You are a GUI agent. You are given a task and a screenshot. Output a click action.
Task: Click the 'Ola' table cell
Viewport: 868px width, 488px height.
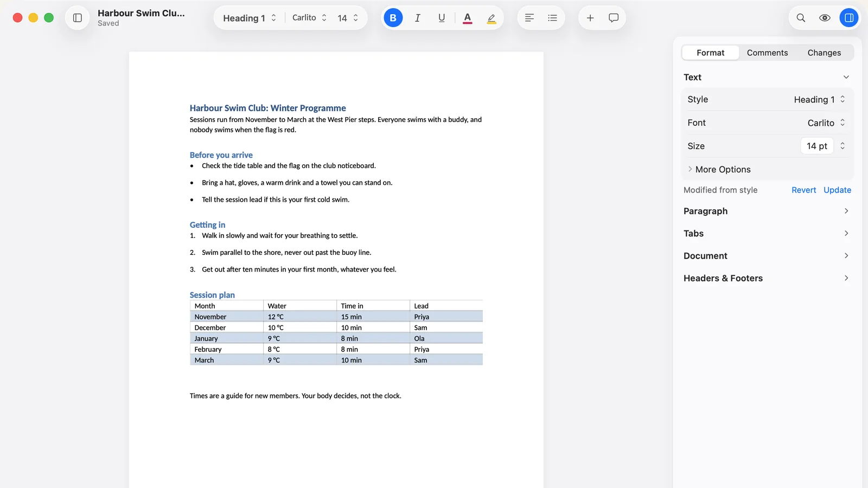point(446,338)
